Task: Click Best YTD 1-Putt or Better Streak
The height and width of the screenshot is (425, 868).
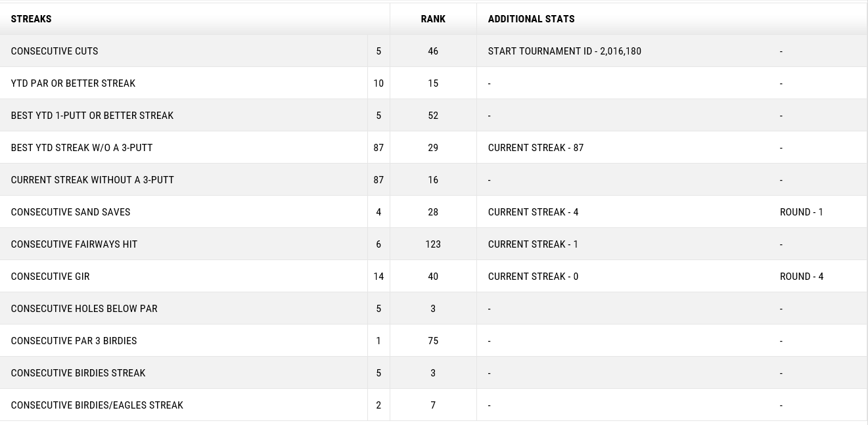Action: [92, 116]
